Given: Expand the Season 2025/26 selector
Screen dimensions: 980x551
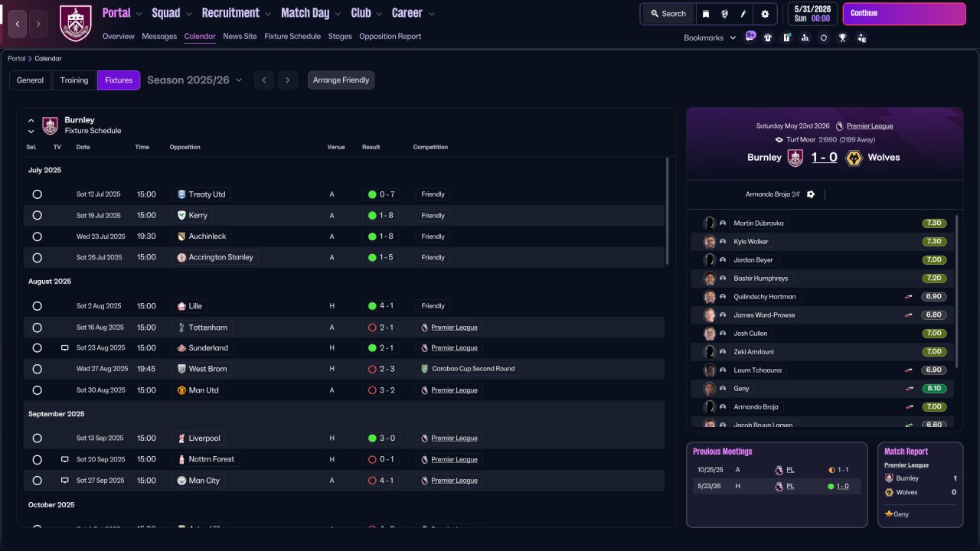Looking at the screenshot, I should click(194, 80).
